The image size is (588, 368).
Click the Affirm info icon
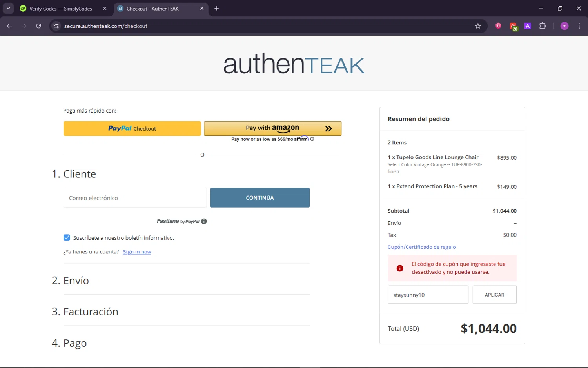coord(312,139)
